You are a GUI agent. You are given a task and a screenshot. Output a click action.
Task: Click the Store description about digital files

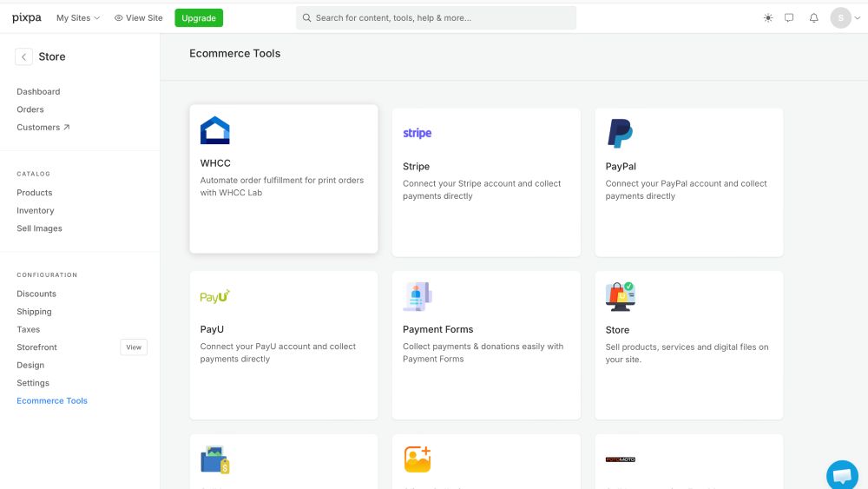click(687, 353)
